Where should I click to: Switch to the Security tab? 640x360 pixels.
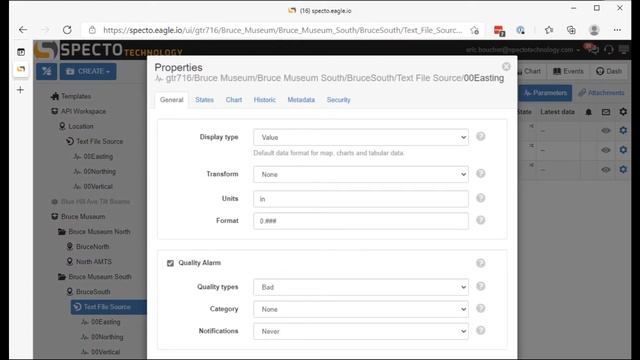click(x=338, y=100)
